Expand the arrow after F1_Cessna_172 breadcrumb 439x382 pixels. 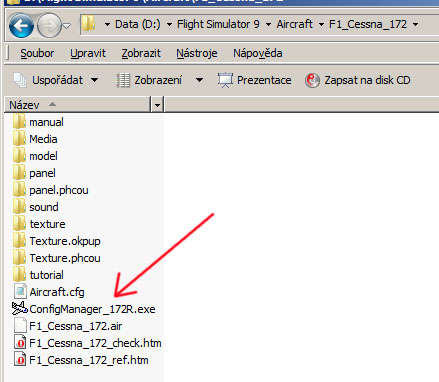tap(415, 25)
